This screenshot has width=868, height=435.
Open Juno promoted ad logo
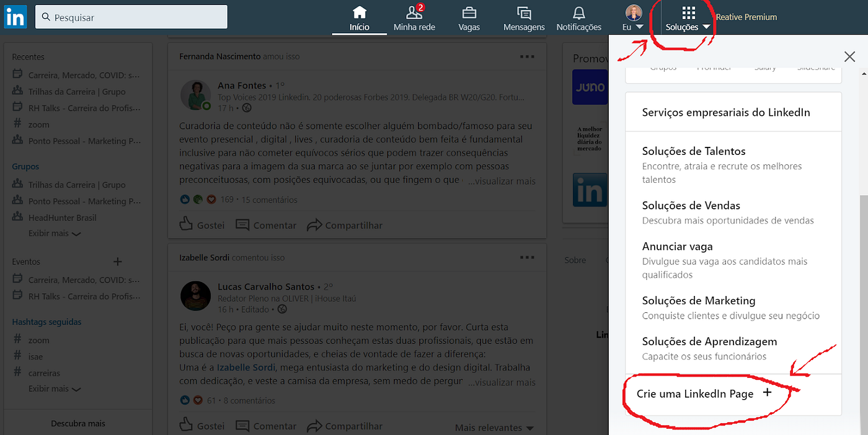tap(590, 87)
